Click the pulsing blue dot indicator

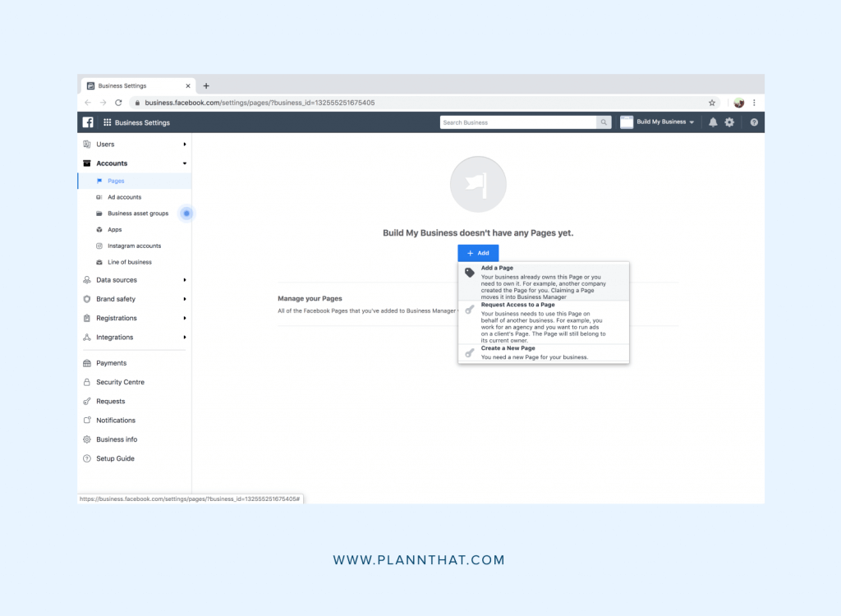[x=186, y=214]
